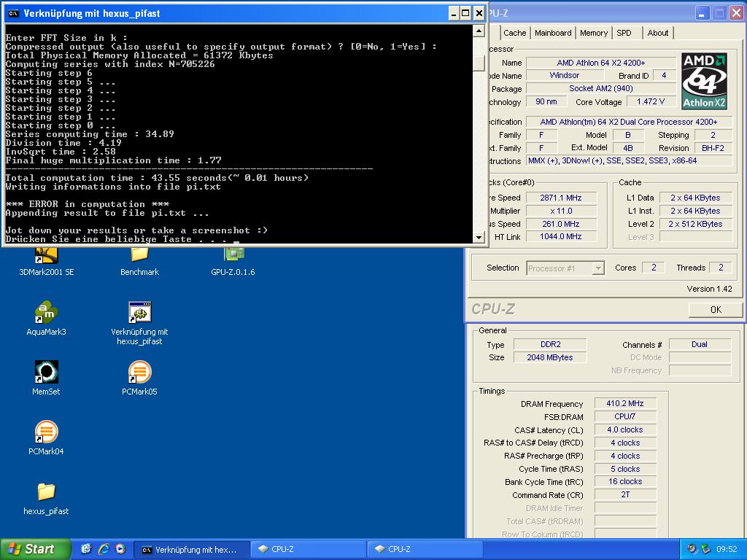The image size is (747, 560).
Task: Click the 2048 MBytes memory size value
Action: click(550, 357)
